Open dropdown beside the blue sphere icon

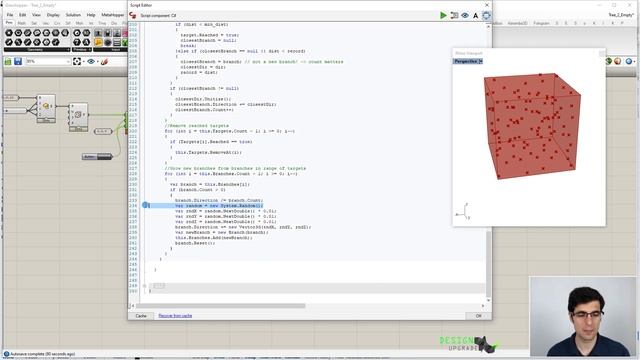click(635, 62)
